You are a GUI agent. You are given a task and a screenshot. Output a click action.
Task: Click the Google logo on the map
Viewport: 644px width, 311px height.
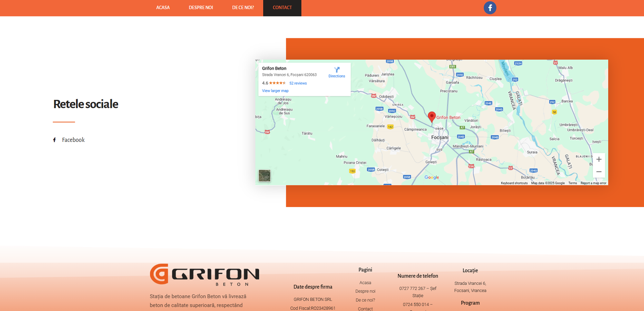432,177
